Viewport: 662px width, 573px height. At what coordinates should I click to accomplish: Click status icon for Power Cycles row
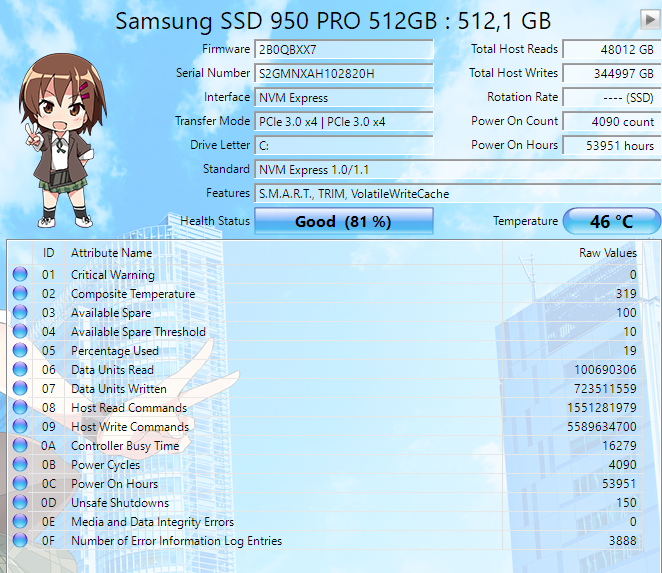click(x=20, y=464)
